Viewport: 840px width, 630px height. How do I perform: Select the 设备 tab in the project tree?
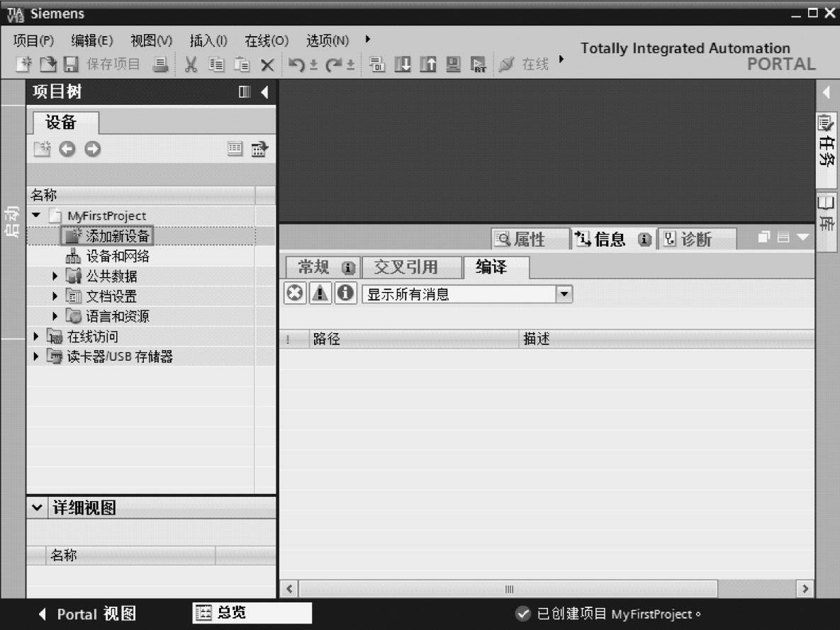(65, 122)
